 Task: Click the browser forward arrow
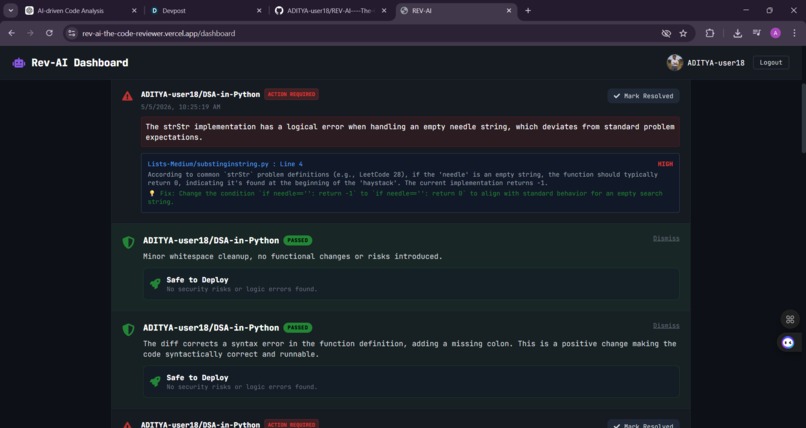click(x=30, y=33)
